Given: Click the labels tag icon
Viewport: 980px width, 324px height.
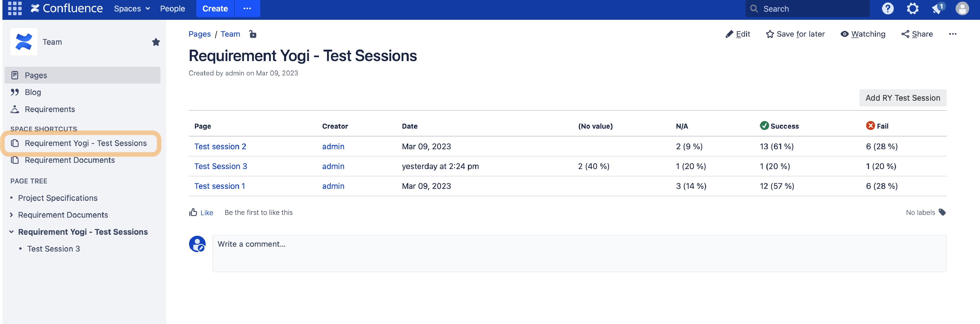Looking at the screenshot, I should click(x=942, y=212).
